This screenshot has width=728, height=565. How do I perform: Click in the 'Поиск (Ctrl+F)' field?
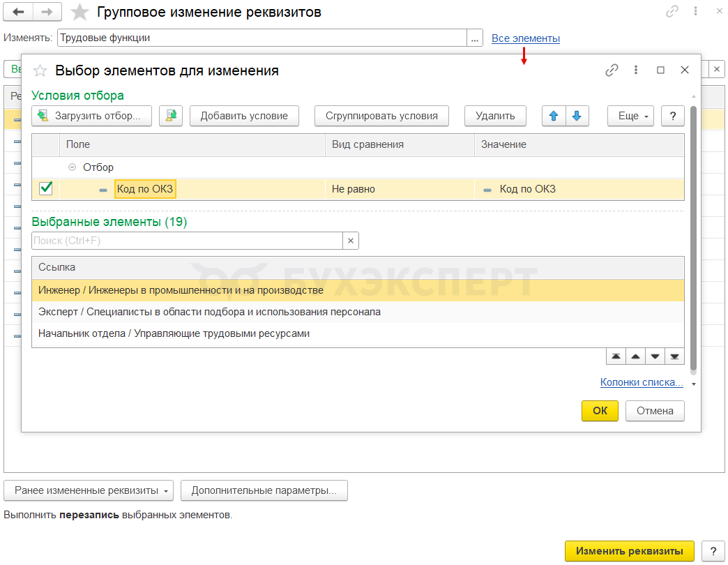click(187, 241)
